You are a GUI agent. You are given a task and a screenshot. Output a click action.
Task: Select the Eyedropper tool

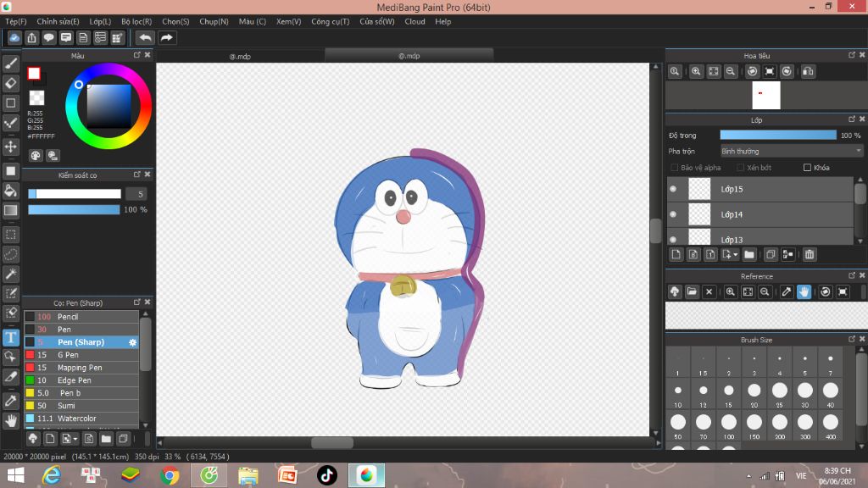coord(10,401)
